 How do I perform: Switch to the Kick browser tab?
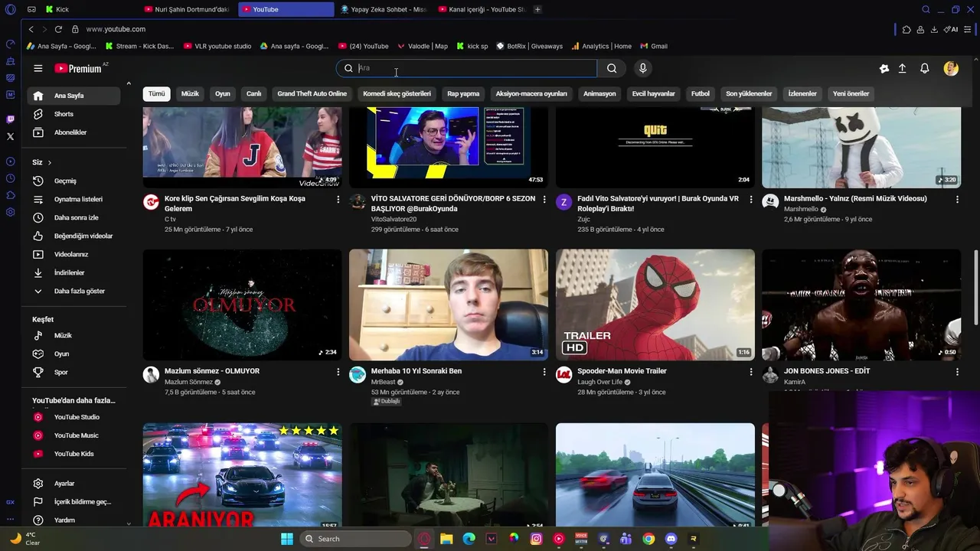[89, 9]
